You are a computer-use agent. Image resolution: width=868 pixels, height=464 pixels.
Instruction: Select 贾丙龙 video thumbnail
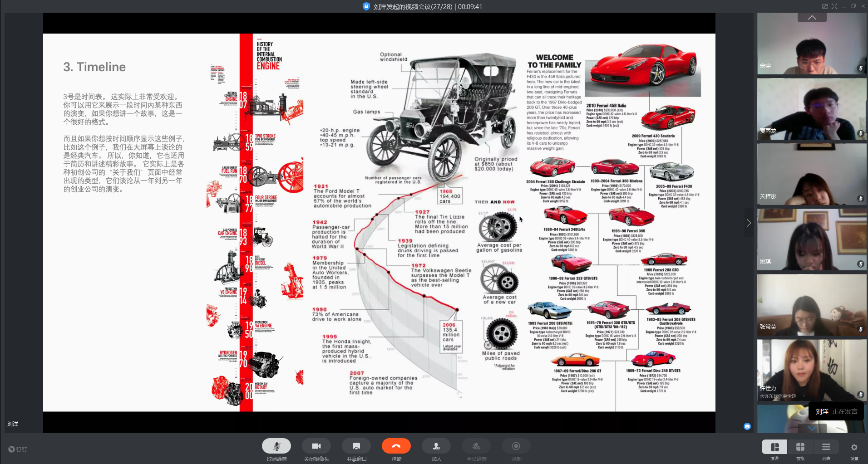click(812, 109)
